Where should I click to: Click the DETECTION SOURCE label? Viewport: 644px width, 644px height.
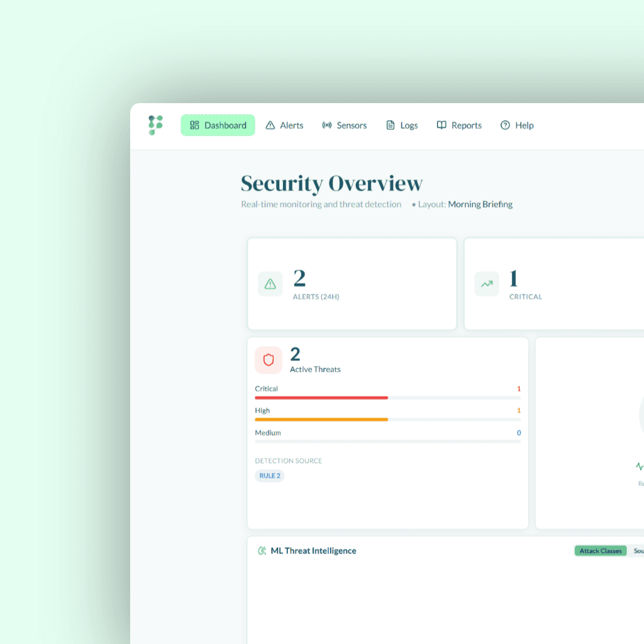pyautogui.click(x=288, y=461)
